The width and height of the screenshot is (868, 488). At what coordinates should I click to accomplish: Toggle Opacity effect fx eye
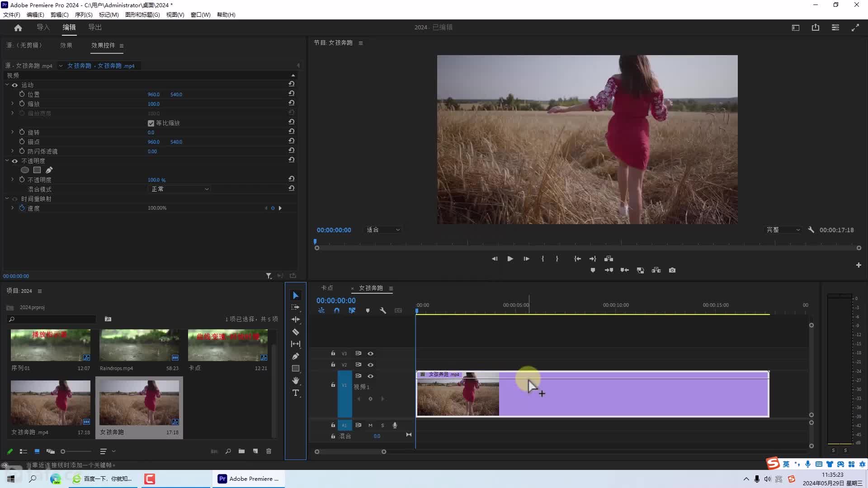(x=15, y=161)
